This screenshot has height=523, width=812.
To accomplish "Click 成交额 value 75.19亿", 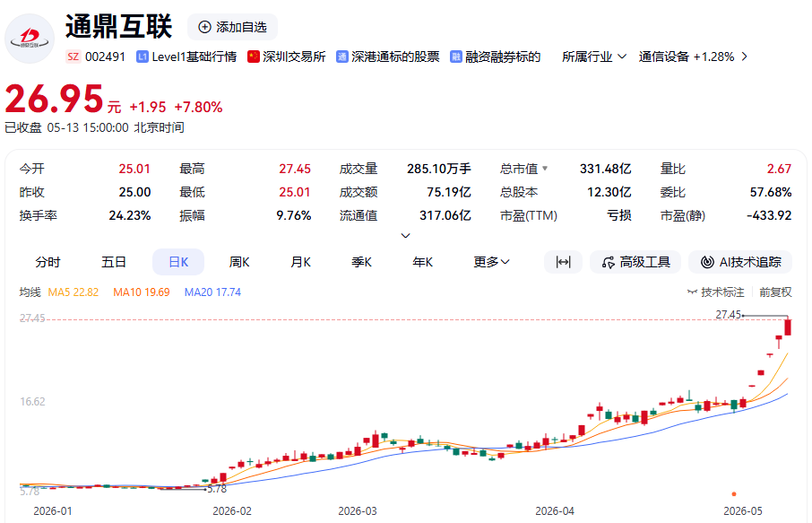I will pyautogui.click(x=448, y=192).
